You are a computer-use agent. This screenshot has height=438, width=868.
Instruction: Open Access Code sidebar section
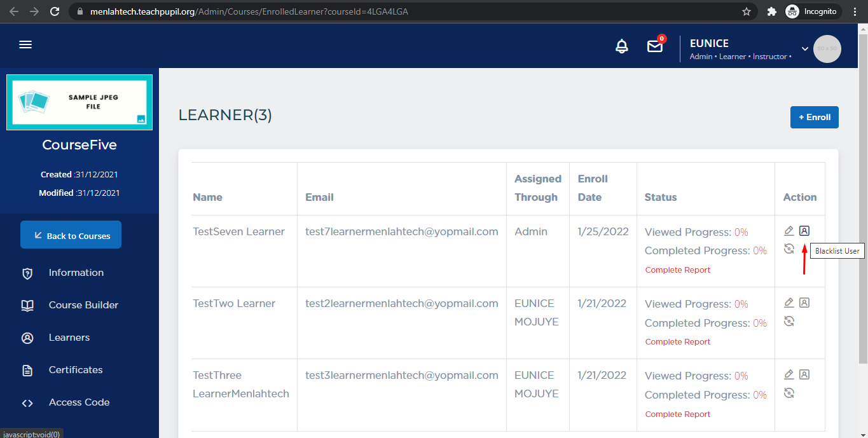point(79,402)
